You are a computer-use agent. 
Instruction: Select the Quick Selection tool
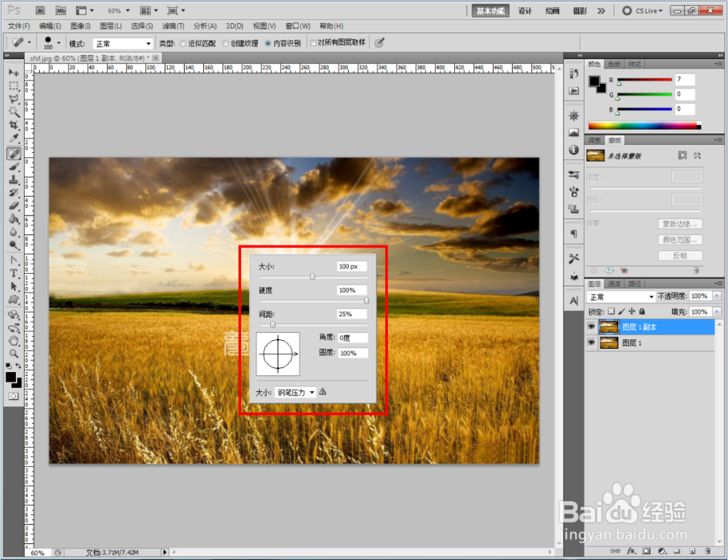(x=14, y=112)
